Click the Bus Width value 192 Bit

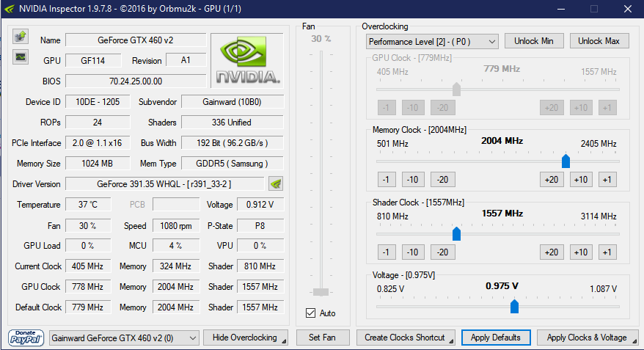[x=232, y=143]
